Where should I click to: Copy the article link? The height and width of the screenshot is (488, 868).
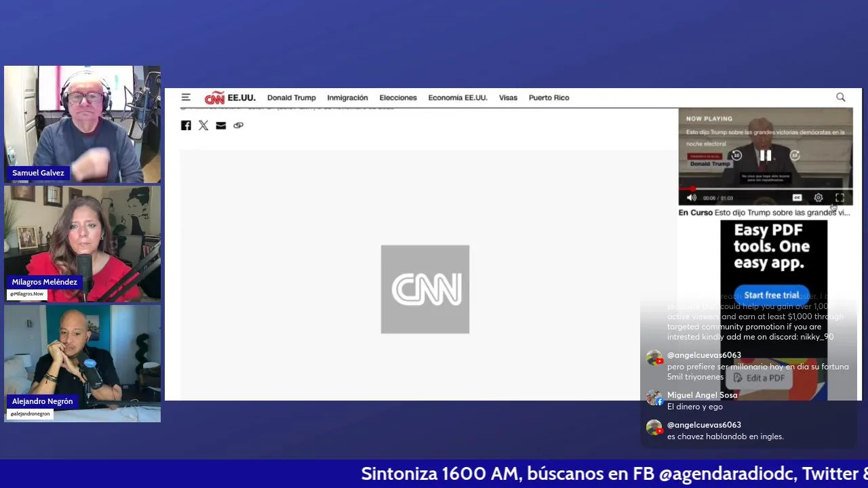click(x=238, y=125)
